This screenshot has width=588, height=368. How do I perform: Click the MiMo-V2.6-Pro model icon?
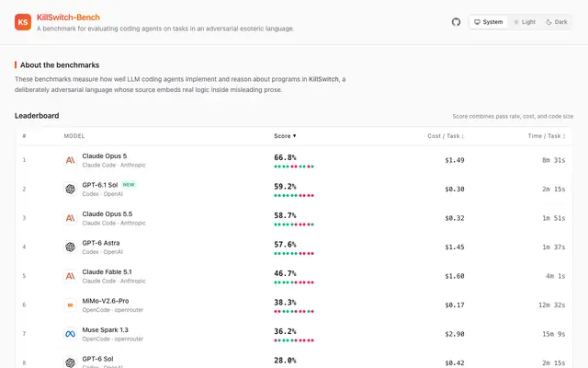pos(70,305)
